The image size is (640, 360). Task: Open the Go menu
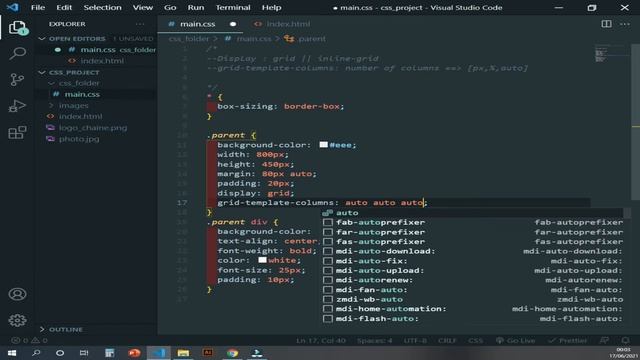click(x=170, y=7)
